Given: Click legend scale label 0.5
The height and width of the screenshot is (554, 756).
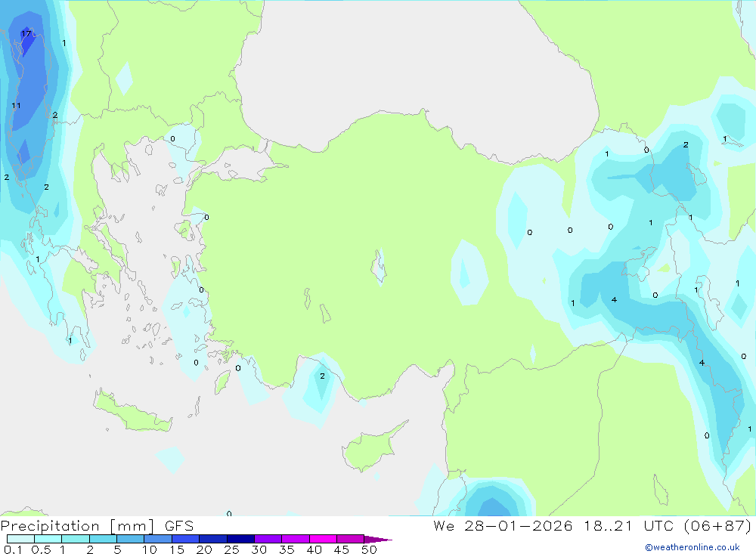Looking at the screenshot, I should (x=41, y=549).
